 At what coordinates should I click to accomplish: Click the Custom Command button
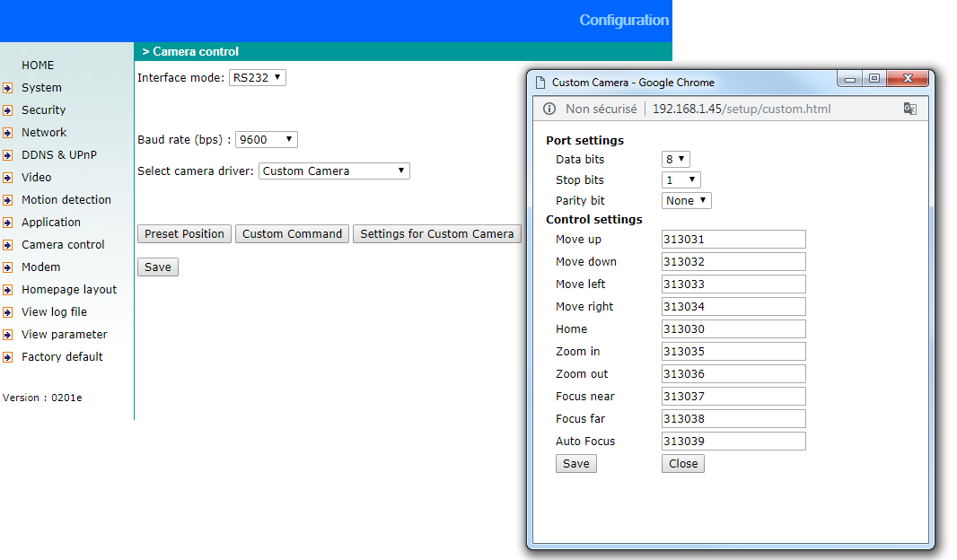click(x=292, y=234)
